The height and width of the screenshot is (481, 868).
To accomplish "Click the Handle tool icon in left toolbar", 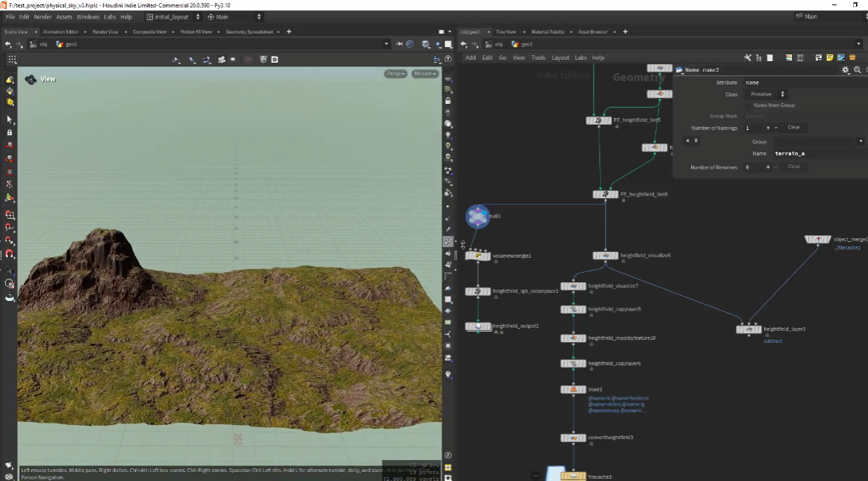I will coord(10,198).
